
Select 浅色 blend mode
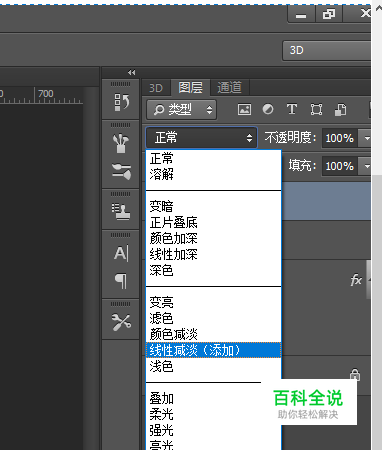coord(214,366)
